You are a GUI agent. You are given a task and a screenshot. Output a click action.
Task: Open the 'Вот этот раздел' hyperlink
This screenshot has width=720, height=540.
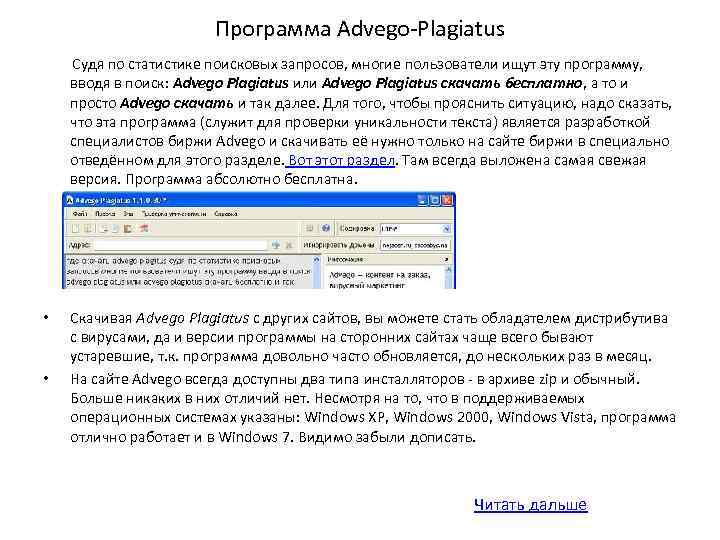point(341,160)
